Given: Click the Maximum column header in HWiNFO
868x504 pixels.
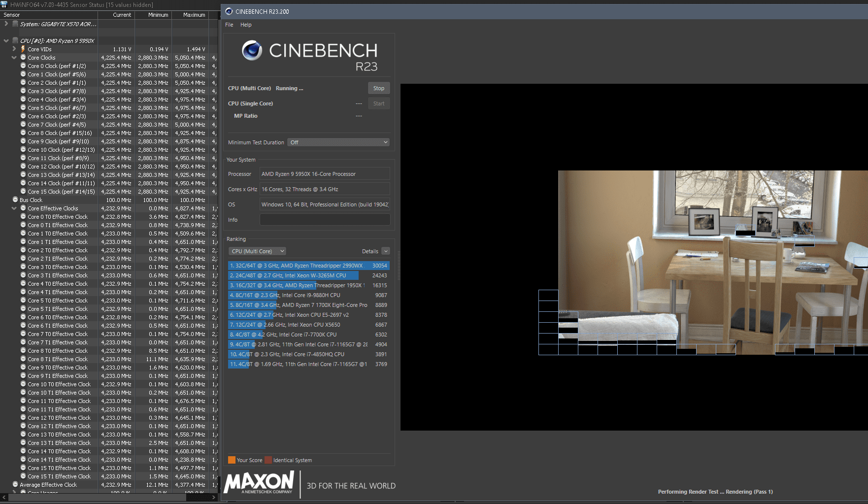Looking at the screenshot, I should pos(190,15).
